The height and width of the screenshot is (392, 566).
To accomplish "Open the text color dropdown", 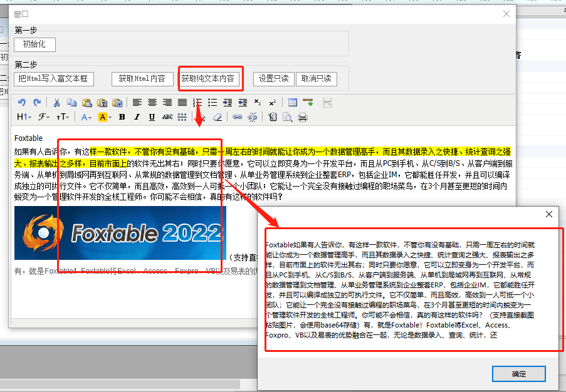I will [86, 117].
